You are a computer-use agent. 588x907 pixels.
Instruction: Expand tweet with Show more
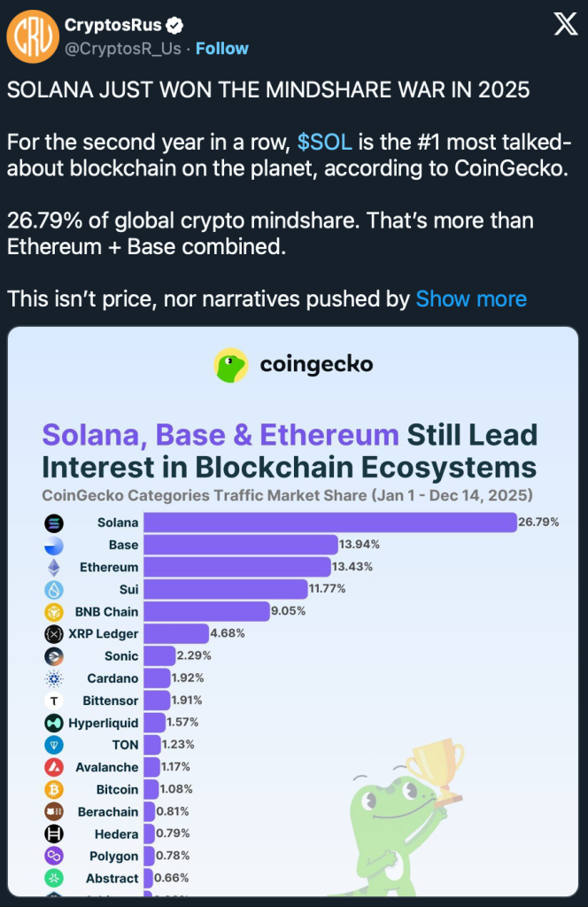tap(471, 299)
